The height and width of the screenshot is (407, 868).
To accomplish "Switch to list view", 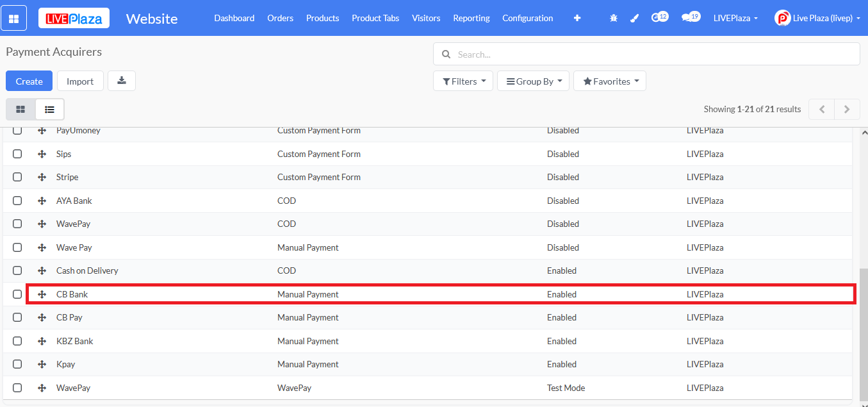I will 49,110.
